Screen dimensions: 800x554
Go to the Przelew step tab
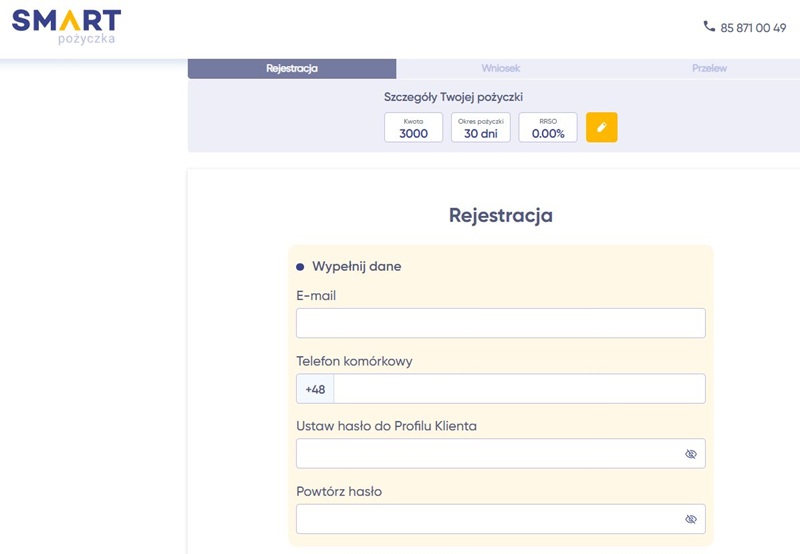pyautogui.click(x=709, y=68)
